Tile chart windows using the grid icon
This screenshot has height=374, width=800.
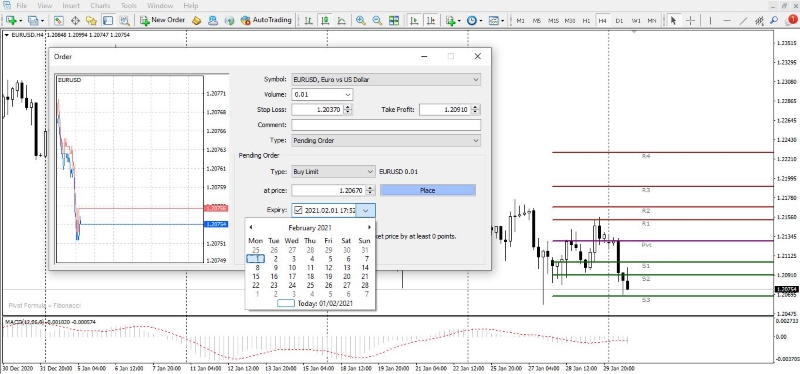393,20
